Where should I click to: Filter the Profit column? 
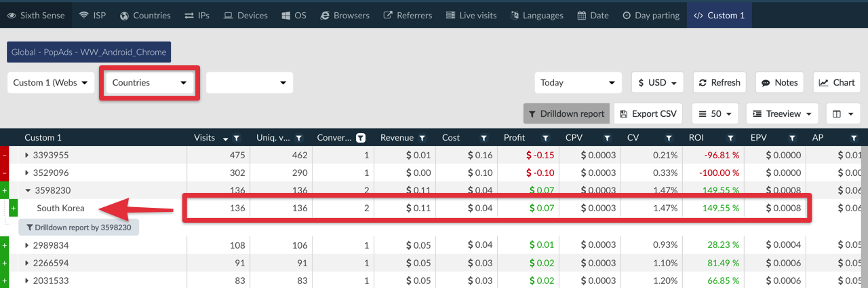(x=545, y=138)
